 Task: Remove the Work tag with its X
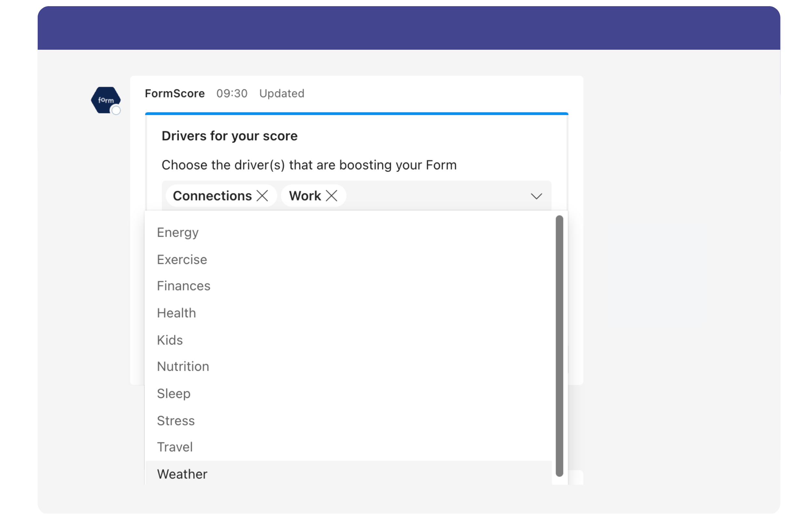coord(332,196)
